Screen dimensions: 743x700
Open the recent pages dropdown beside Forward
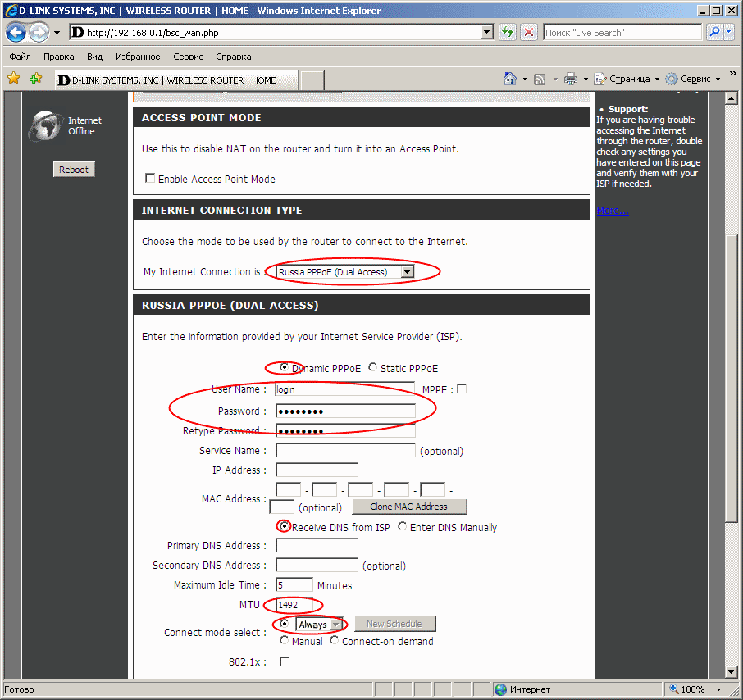57,33
